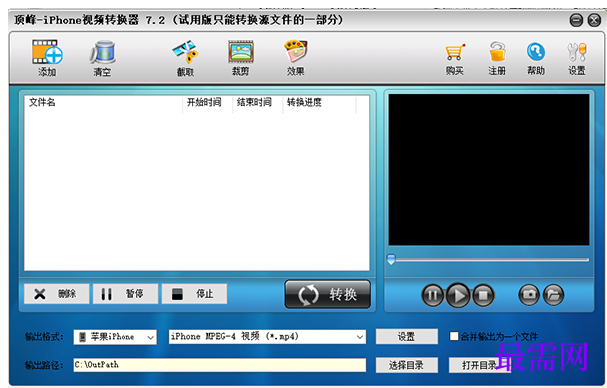This screenshot has width=607, height=388.
Task: Open snapshot folder icon in player
Action: point(554,295)
